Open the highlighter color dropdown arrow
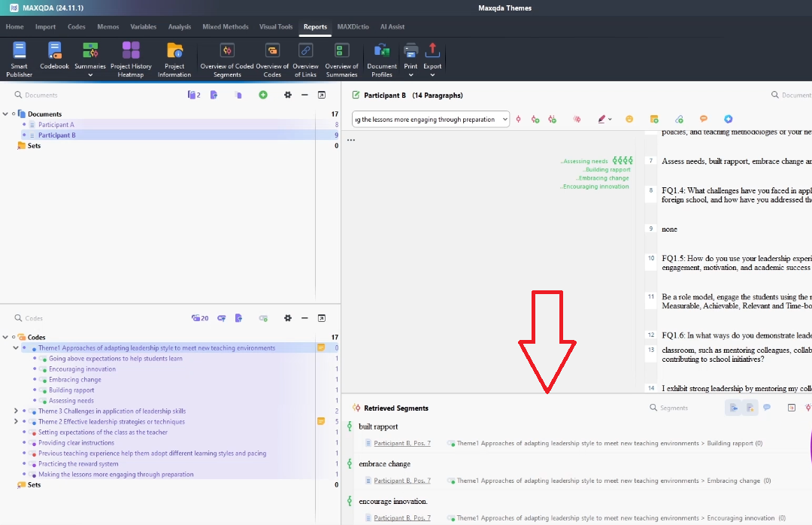Screen dimensions: 812x525 click(610, 120)
